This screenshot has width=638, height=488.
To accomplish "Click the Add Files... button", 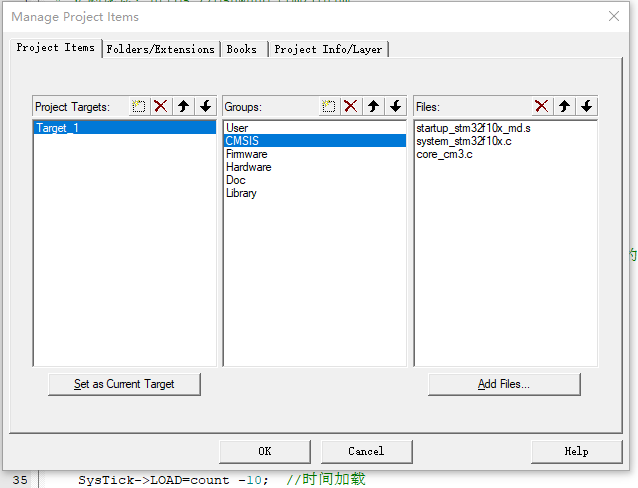I will click(x=504, y=384).
